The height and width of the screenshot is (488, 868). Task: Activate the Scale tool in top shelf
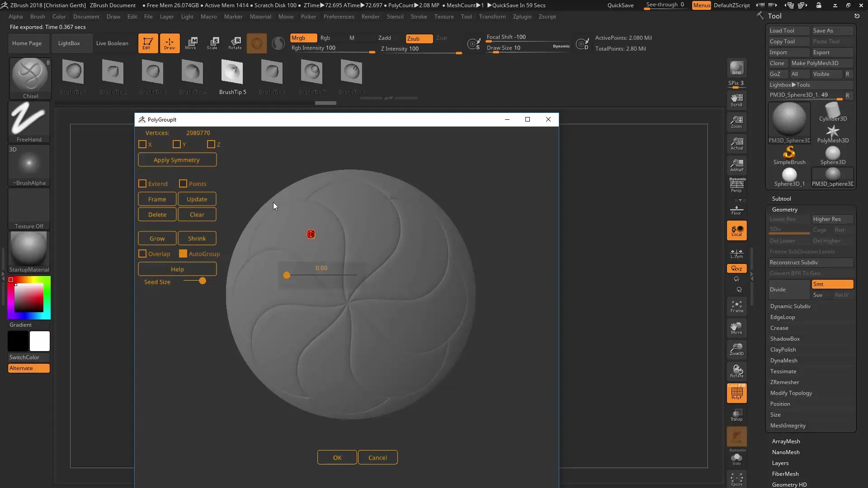click(212, 43)
